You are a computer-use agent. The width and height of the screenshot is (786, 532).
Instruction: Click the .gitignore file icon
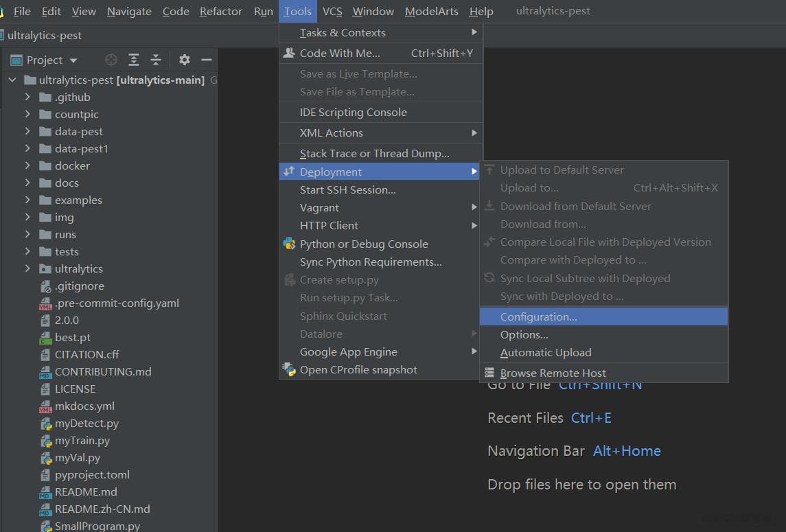pos(45,286)
